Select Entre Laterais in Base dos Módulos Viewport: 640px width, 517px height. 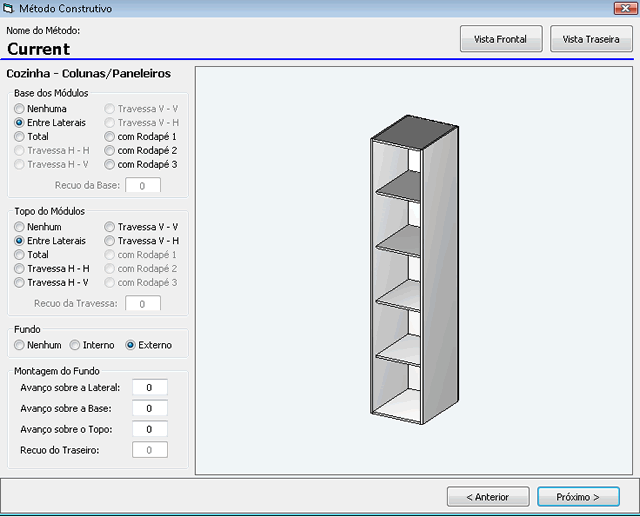(x=50, y=123)
